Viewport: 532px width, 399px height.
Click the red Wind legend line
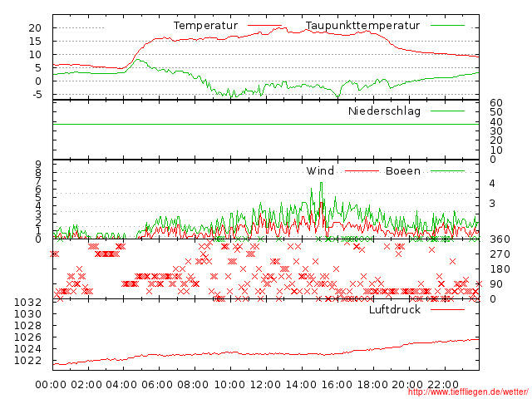coord(362,171)
